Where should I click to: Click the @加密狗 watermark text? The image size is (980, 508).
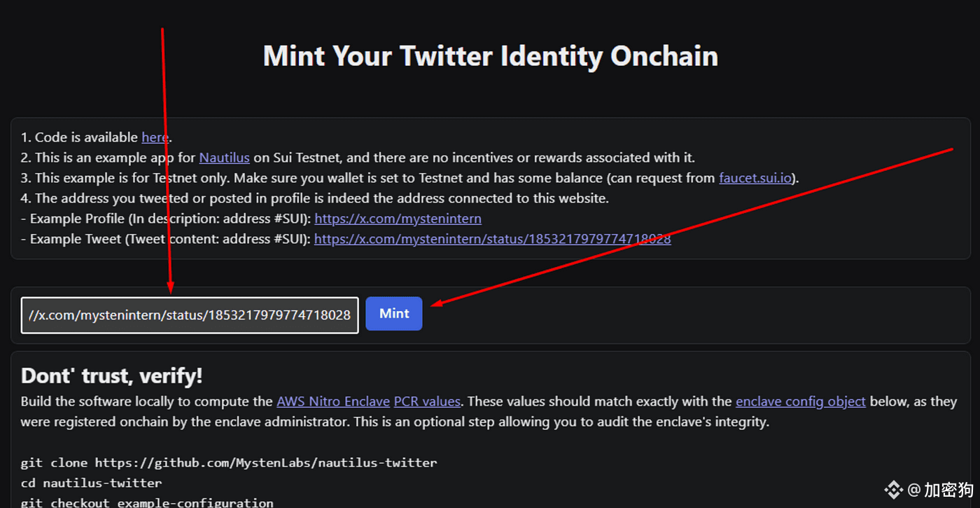[940, 489]
